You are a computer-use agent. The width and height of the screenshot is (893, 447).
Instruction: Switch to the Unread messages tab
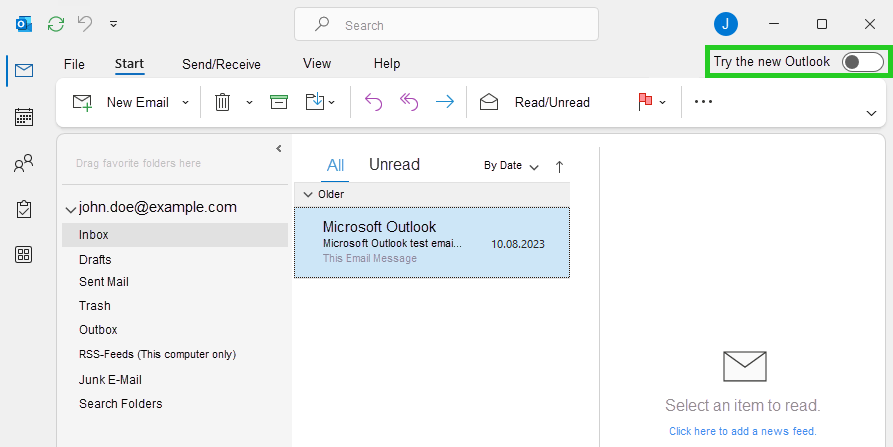394,165
